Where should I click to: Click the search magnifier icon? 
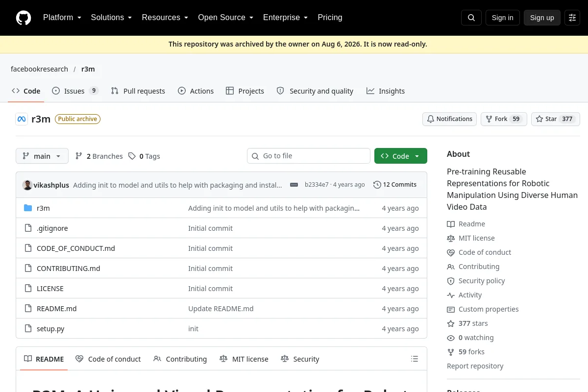point(471,18)
